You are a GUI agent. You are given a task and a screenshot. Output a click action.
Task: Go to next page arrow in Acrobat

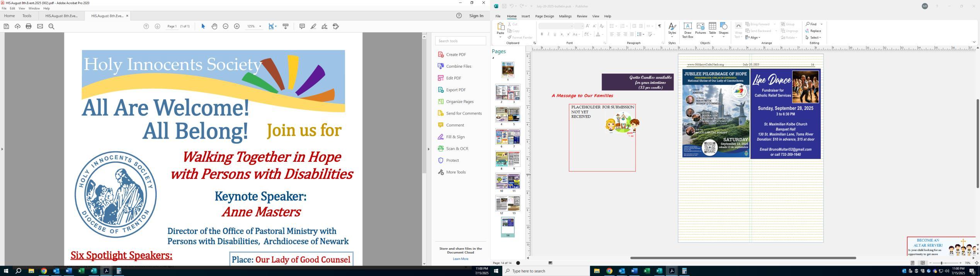click(157, 26)
